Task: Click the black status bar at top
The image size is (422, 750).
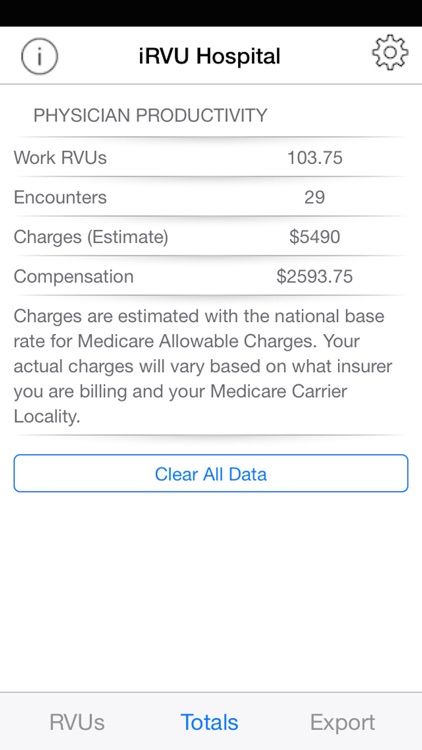Action: tap(211, 13)
